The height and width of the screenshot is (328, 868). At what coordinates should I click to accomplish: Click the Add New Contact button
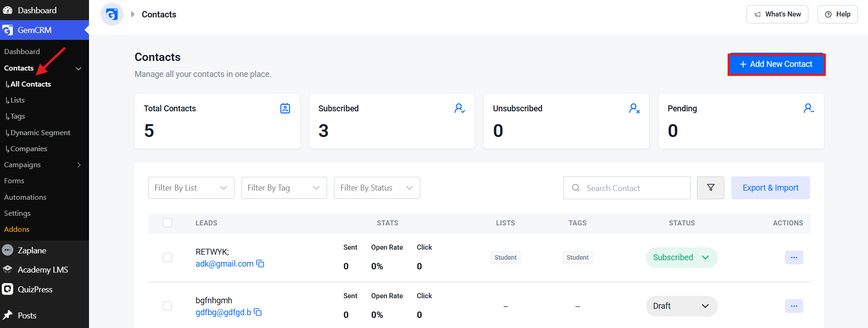[776, 64]
